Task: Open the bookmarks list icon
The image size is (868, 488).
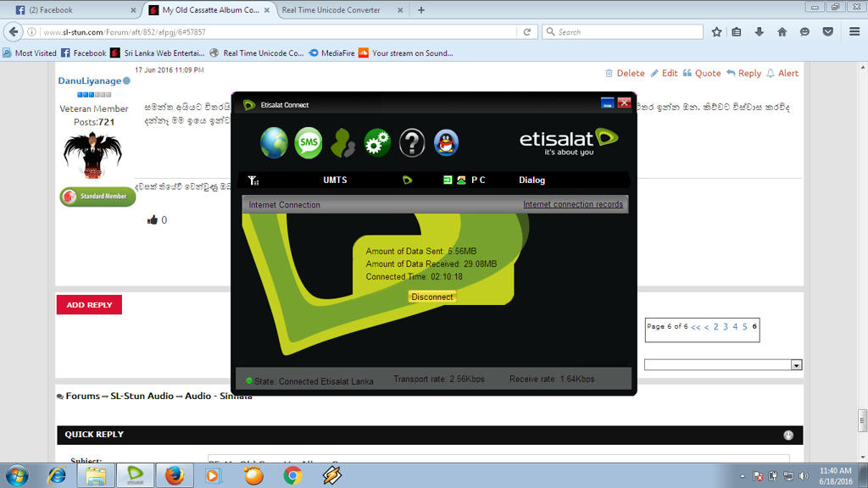Action: [737, 32]
